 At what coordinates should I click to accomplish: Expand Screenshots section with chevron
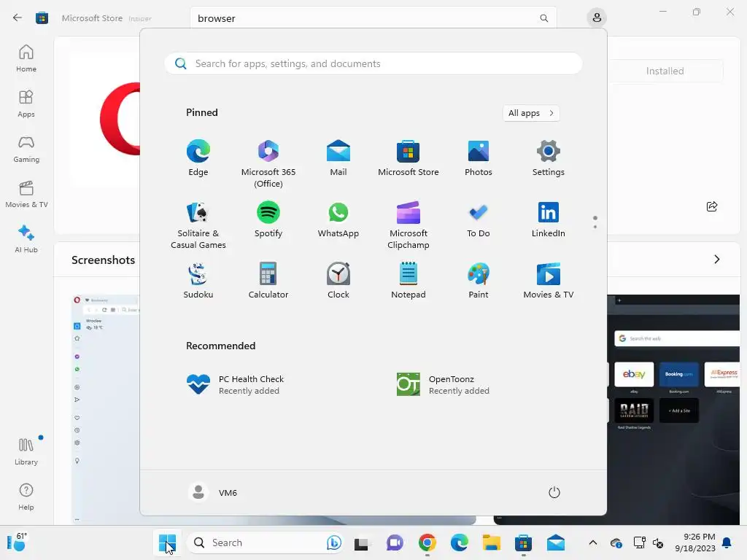coord(716,260)
